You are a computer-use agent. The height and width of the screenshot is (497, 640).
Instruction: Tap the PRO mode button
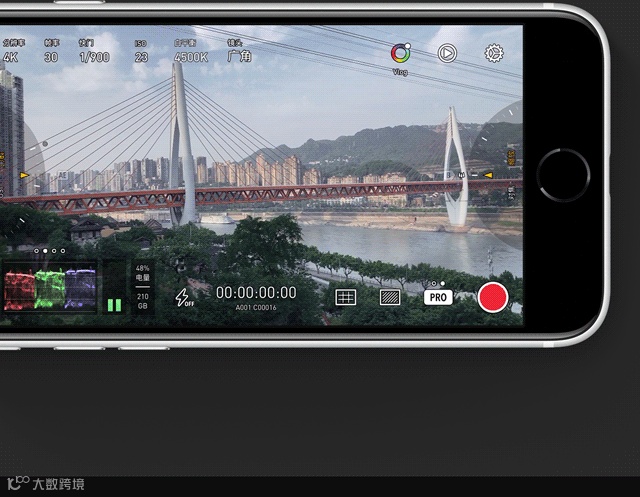tap(438, 297)
